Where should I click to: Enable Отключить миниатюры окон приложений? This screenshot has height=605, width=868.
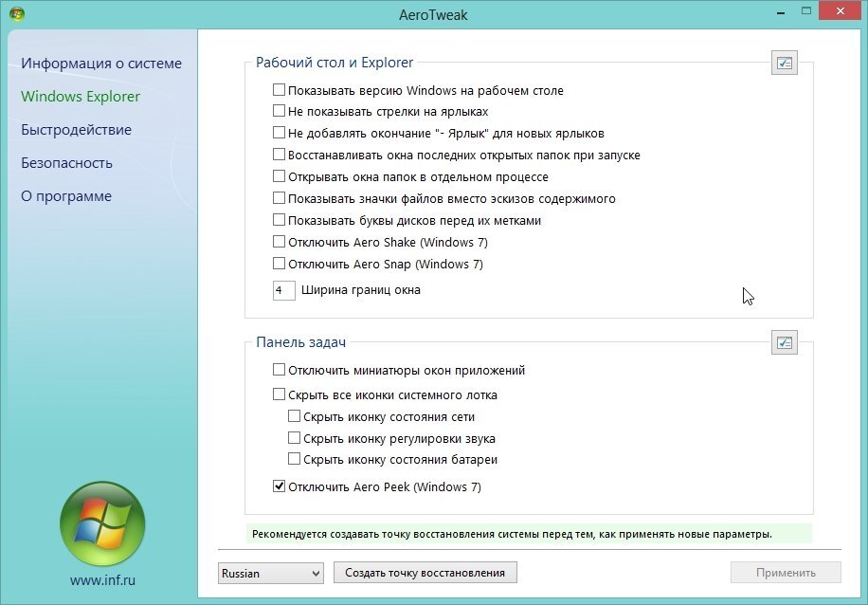point(279,370)
